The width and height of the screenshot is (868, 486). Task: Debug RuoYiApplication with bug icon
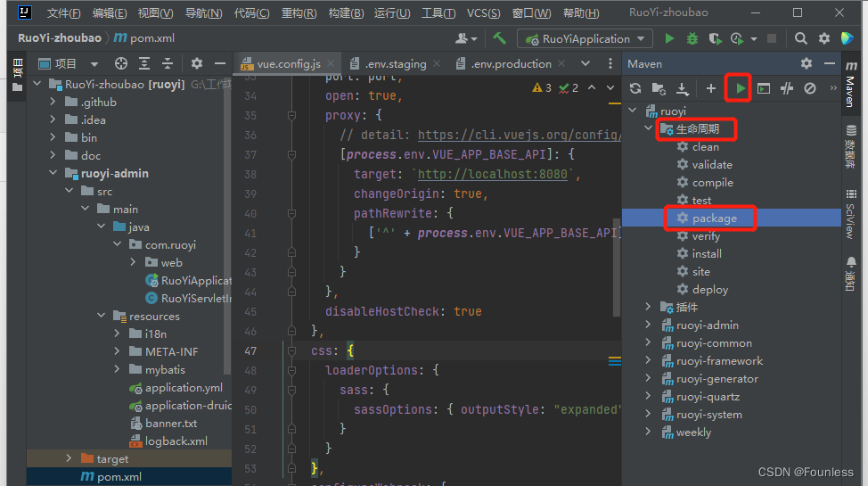coord(692,39)
